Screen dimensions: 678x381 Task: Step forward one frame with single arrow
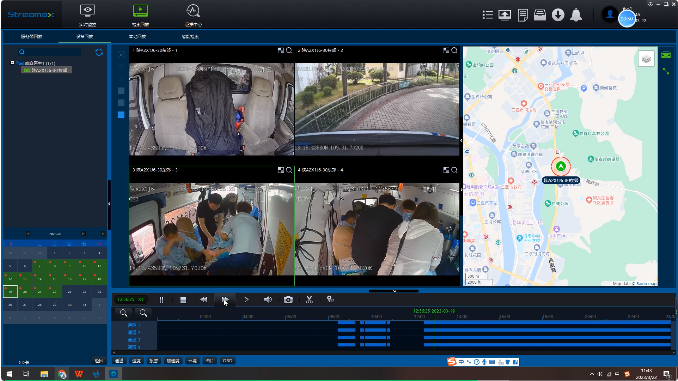pos(246,300)
